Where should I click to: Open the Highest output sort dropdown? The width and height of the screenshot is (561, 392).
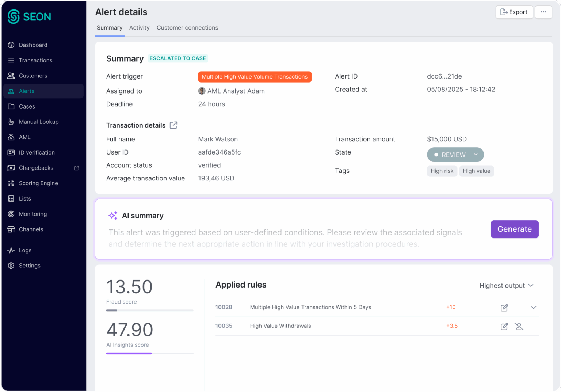click(507, 285)
